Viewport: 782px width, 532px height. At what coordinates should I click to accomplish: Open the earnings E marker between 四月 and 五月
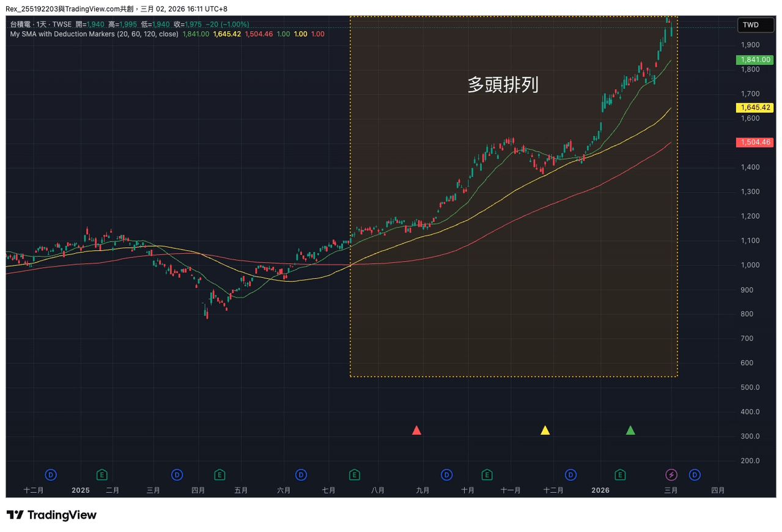[x=219, y=475]
